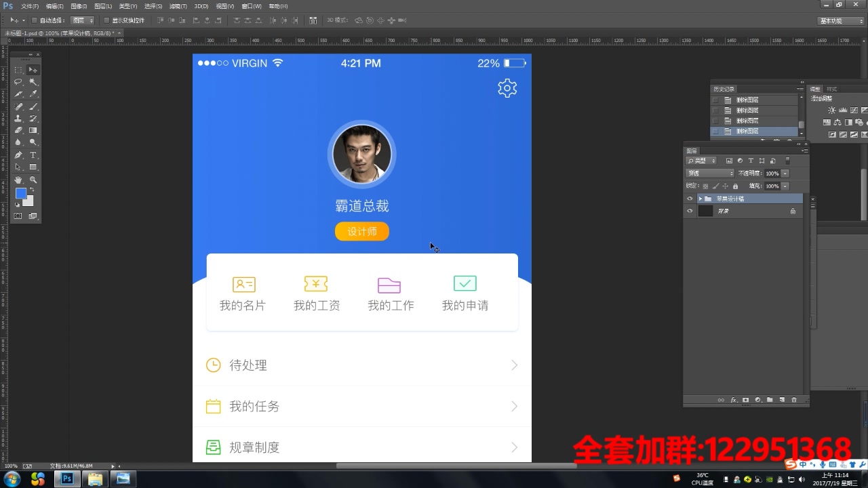Viewport: 868px width, 488px height.
Task: Select the Path Selection tool
Action: [18, 167]
